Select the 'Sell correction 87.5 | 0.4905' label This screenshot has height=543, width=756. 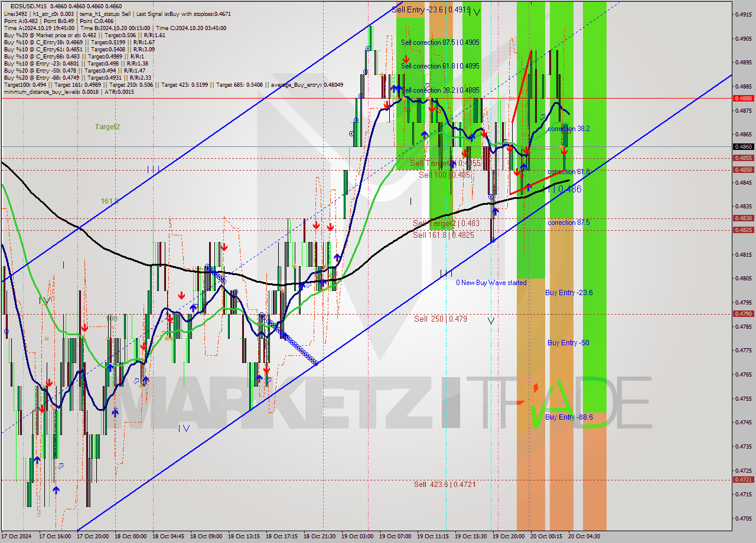point(440,42)
